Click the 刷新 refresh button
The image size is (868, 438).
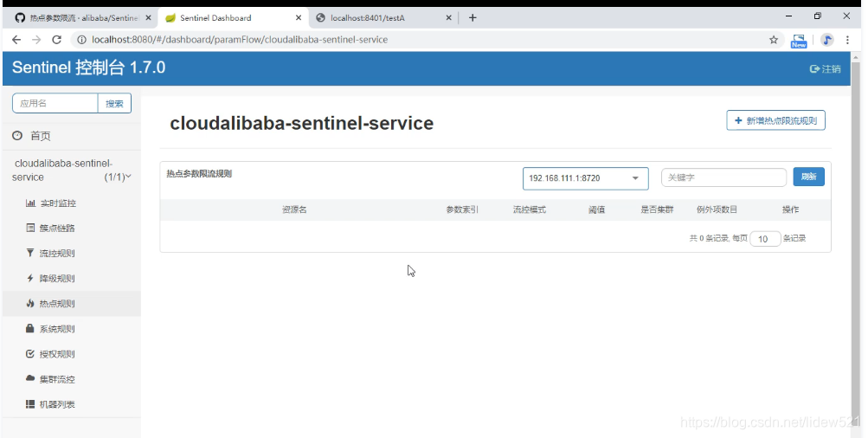coord(809,177)
